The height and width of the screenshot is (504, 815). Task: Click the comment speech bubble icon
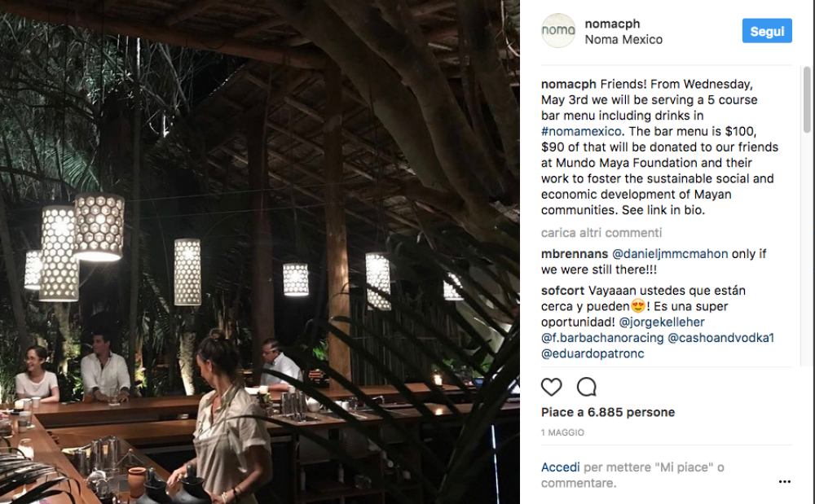586,387
